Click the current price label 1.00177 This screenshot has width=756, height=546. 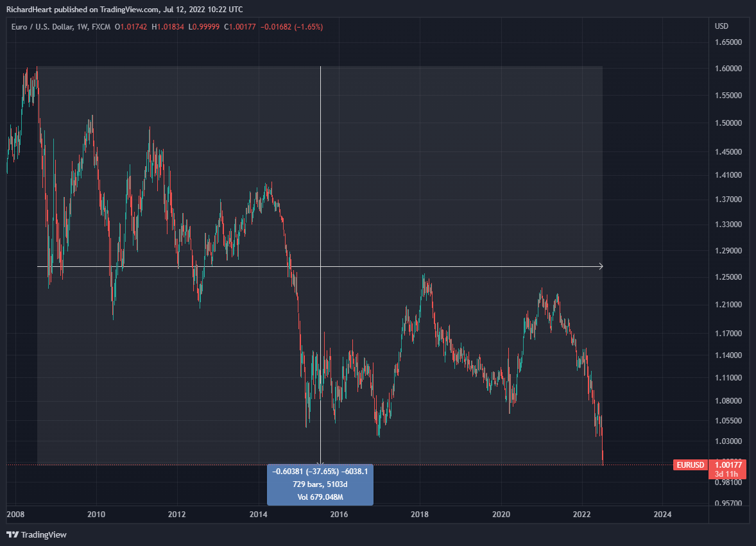pos(728,465)
